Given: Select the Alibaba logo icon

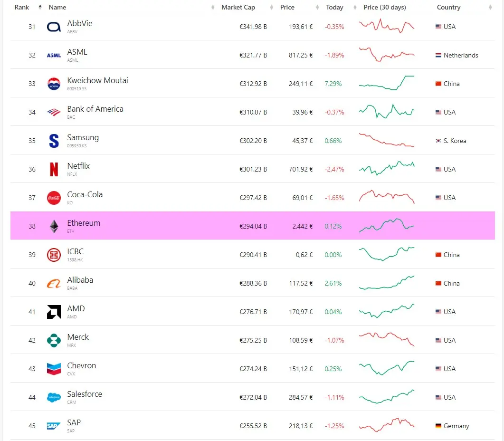Looking at the screenshot, I should tap(54, 283).
